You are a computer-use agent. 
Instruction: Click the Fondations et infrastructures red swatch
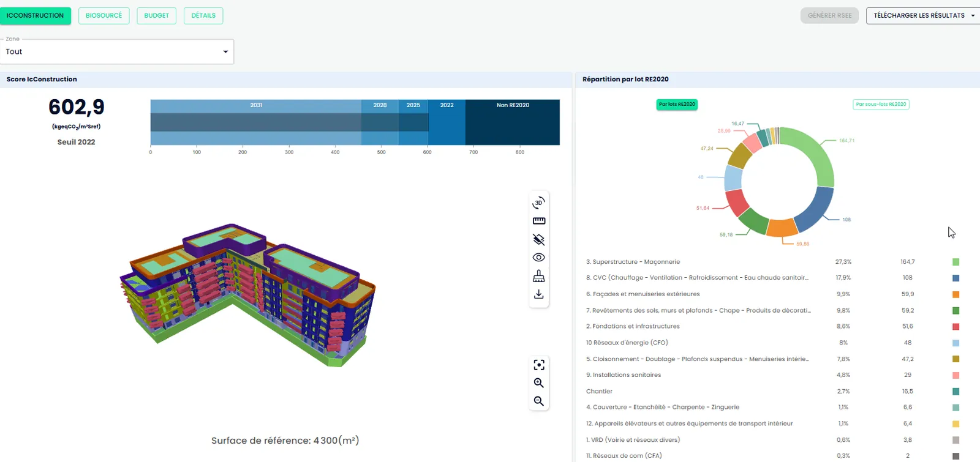[x=956, y=327]
